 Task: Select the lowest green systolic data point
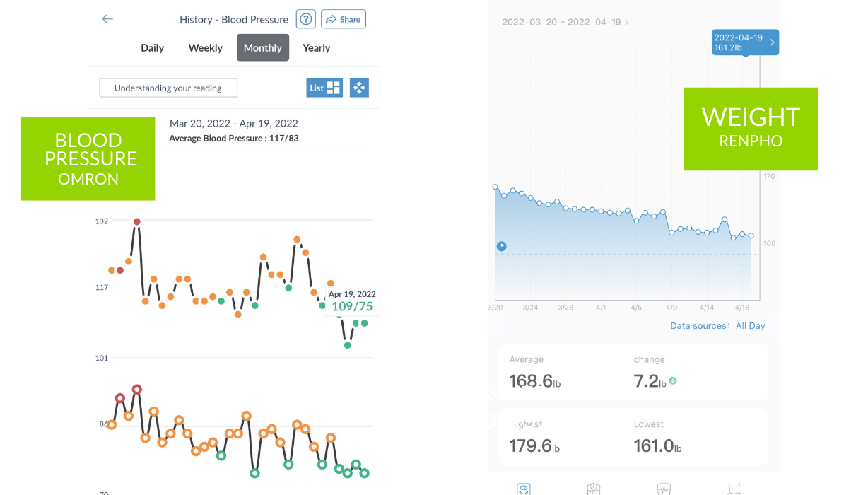[348, 345]
